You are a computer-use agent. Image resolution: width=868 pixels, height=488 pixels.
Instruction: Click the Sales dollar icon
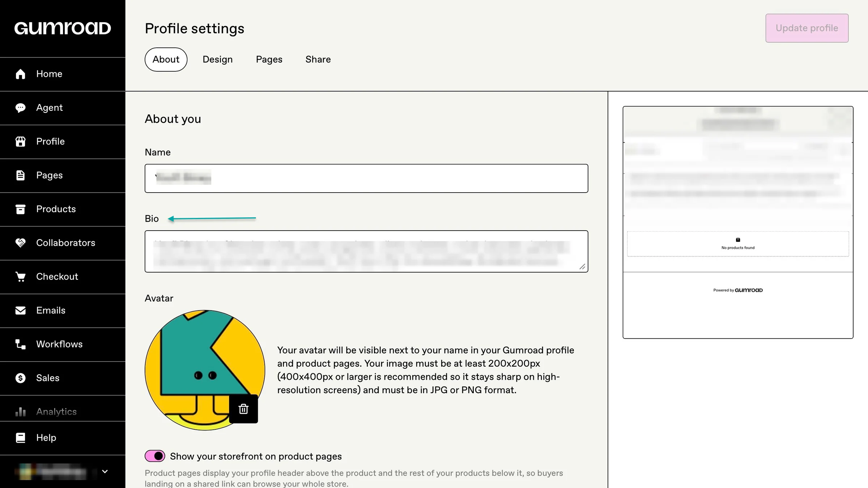[21, 378]
